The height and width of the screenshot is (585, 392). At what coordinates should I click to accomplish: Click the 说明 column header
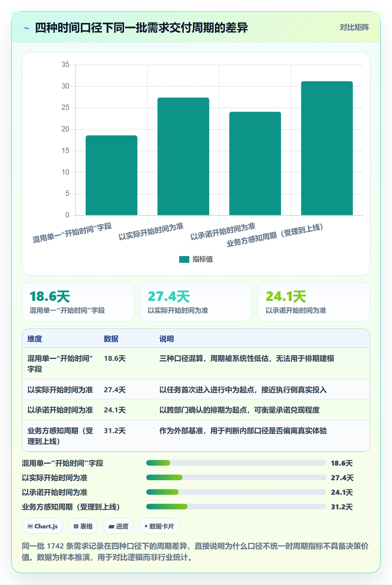tap(167, 339)
